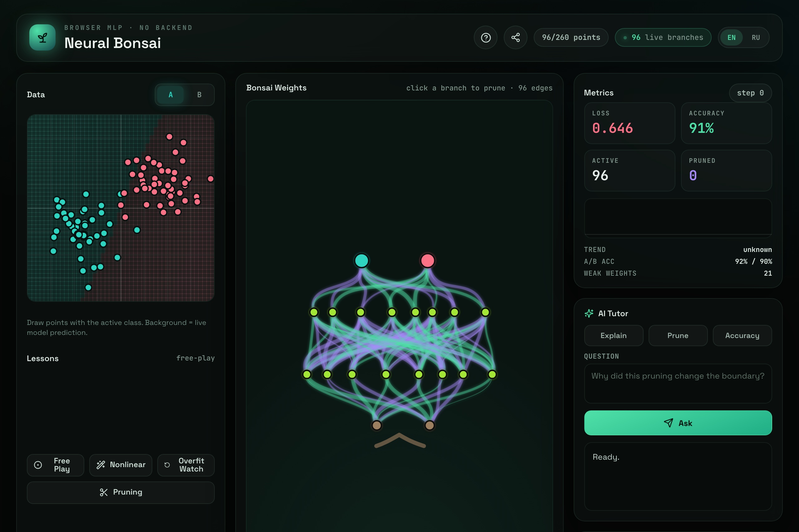Click the pink output node in bonsai
799x532 pixels.
coord(428,261)
